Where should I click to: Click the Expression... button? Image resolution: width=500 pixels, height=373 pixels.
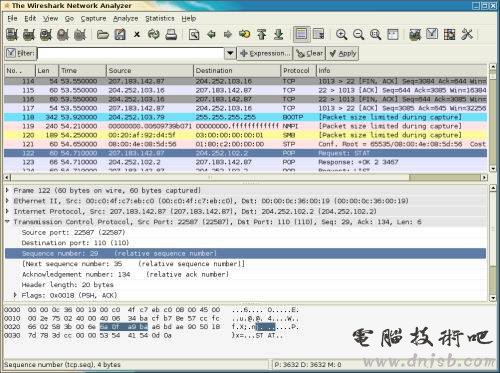(265, 53)
